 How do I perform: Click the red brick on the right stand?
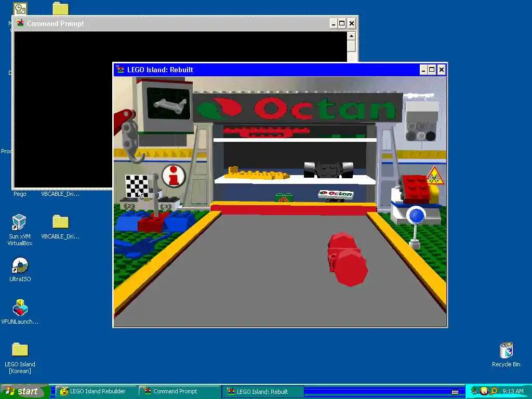coord(415,189)
